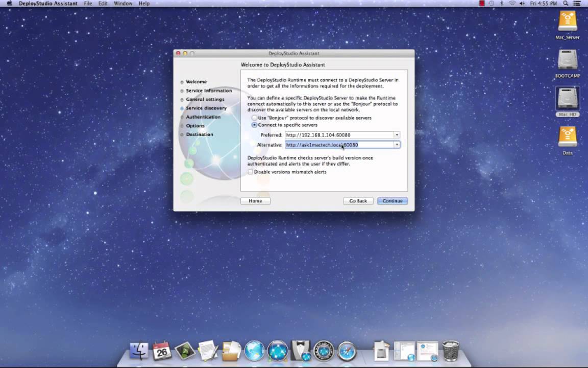Click into the Preferred server address field

point(339,135)
